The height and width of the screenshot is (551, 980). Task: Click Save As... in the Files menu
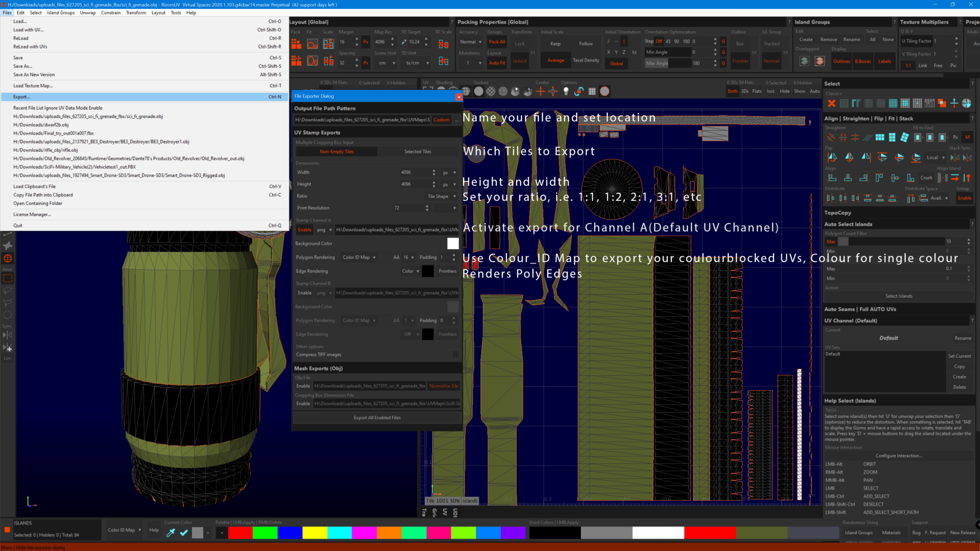[x=22, y=66]
